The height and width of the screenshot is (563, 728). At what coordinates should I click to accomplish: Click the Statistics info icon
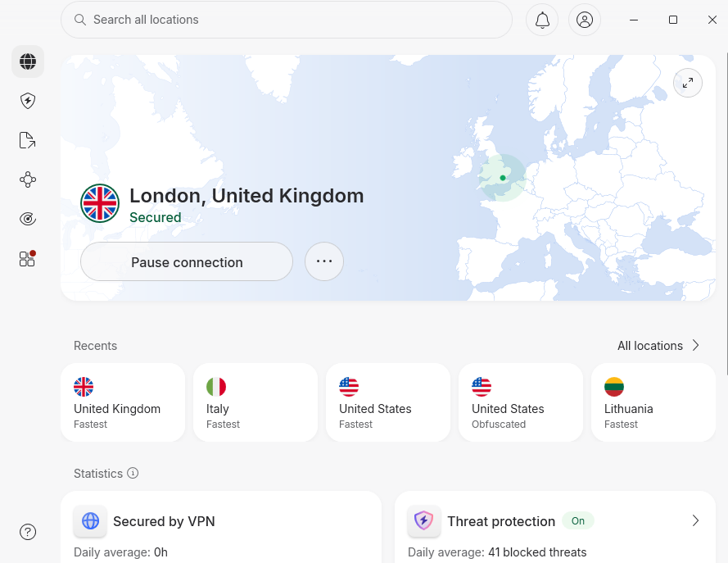133,473
